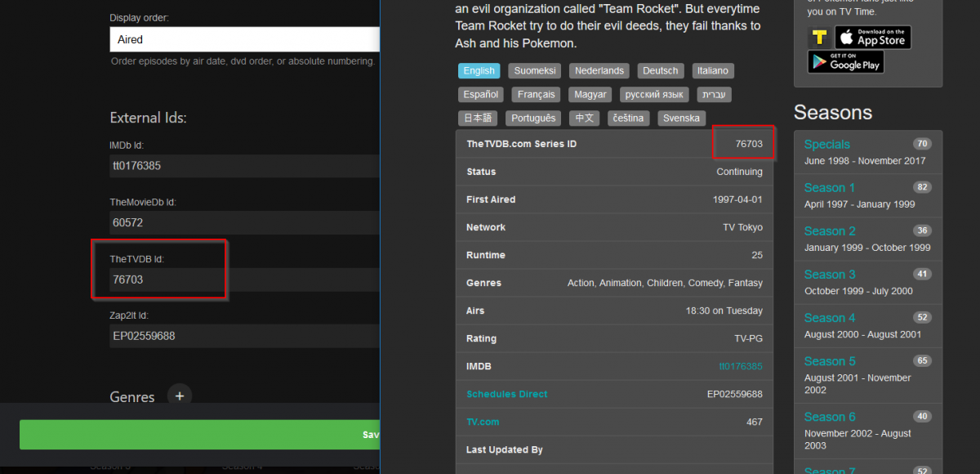Click into the Zap2It Id field
The height and width of the screenshot is (474, 980).
click(x=244, y=336)
